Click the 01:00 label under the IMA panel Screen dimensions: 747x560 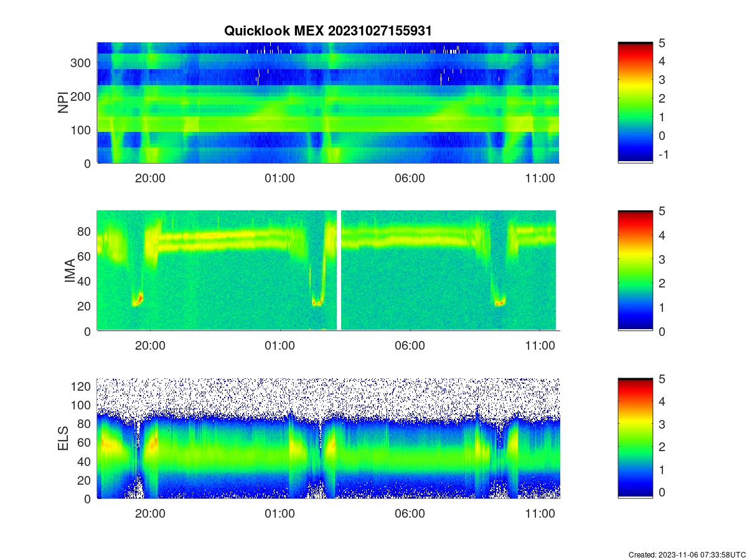[280, 346]
